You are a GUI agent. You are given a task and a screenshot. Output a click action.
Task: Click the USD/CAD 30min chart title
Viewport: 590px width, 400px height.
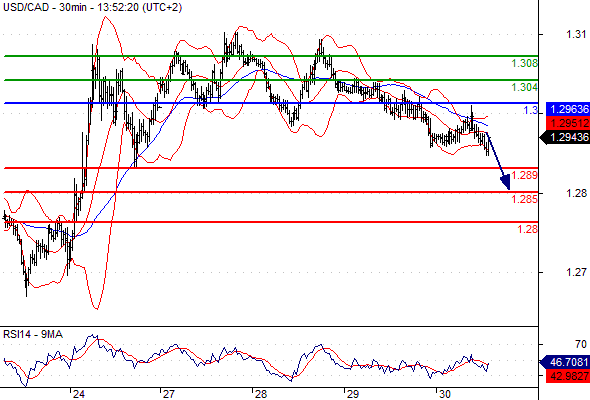coord(92,7)
